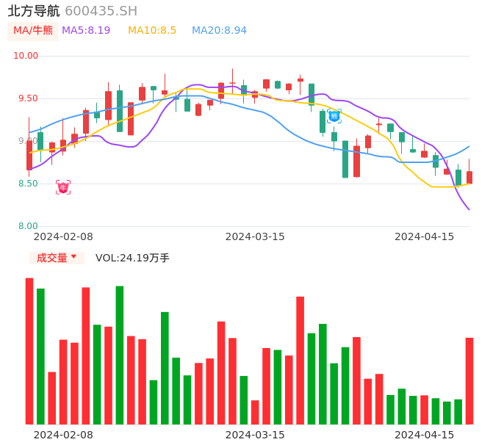Click the 2024-02-08 date label under price chart
Screen dimensions: 504x445
(63, 236)
